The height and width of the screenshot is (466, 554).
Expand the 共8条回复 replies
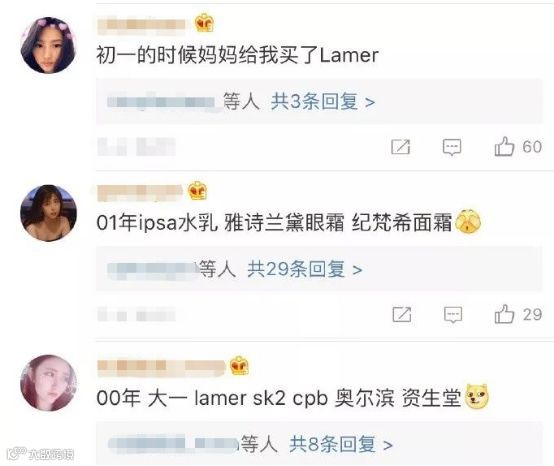(x=341, y=444)
